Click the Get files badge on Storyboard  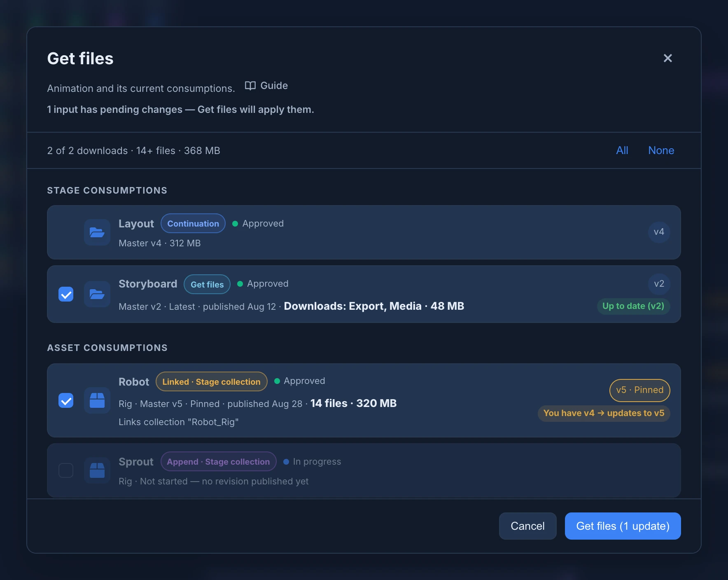point(207,284)
